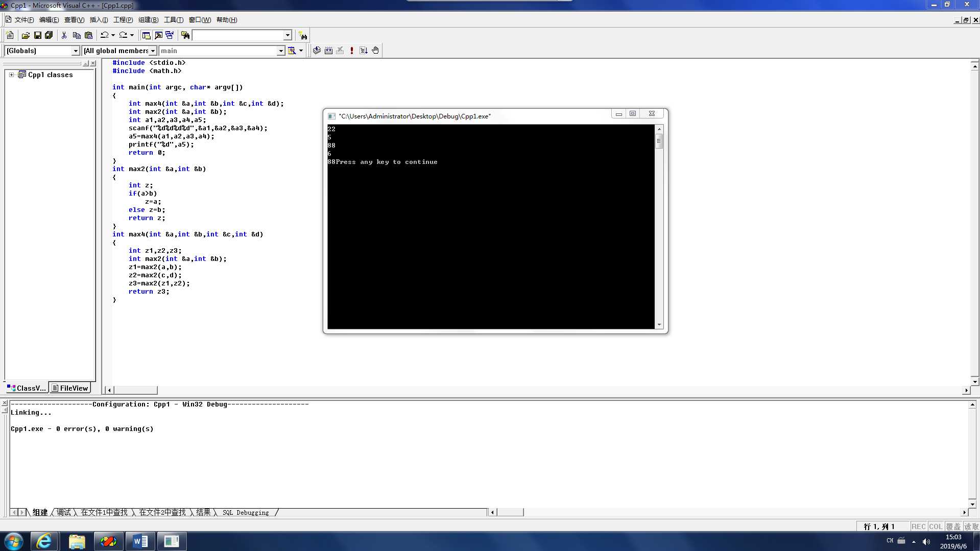The width and height of the screenshot is (980, 551).
Task: Open the 文件(F) menu
Action: coord(24,20)
